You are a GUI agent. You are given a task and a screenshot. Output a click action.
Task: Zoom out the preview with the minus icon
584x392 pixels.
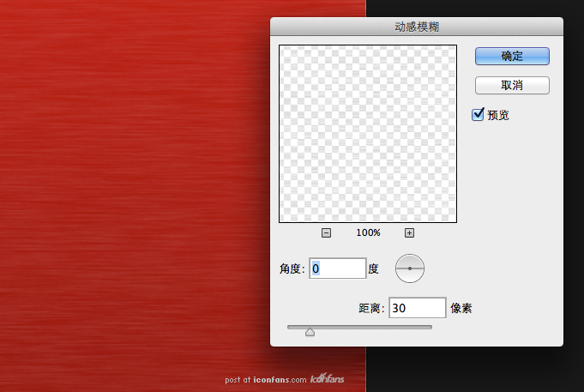[x=326, y=233]
